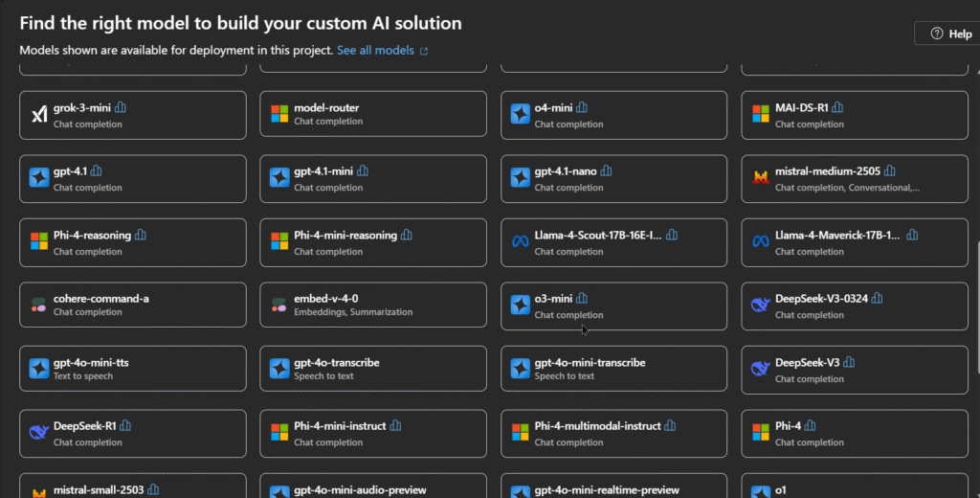This screenshot has width=980, height=498.
Task: Click the benchmark icon beside Phi-4-mini-reasoning
Action: 407,236
